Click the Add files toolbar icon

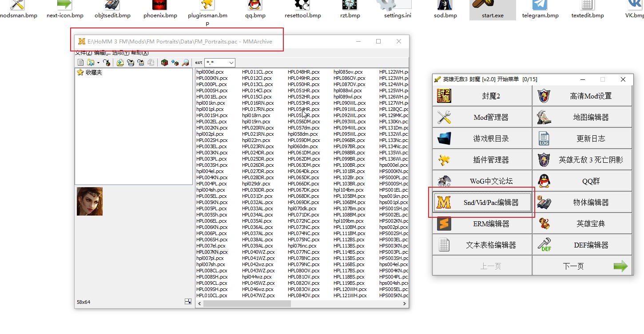[120, 63]
